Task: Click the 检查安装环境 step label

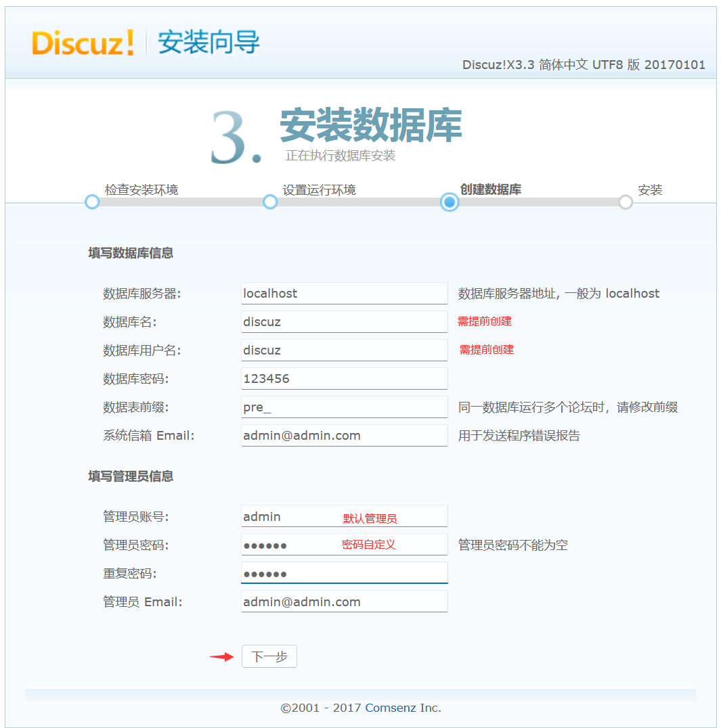Action: pyautogui.click(x=141, y=189)
